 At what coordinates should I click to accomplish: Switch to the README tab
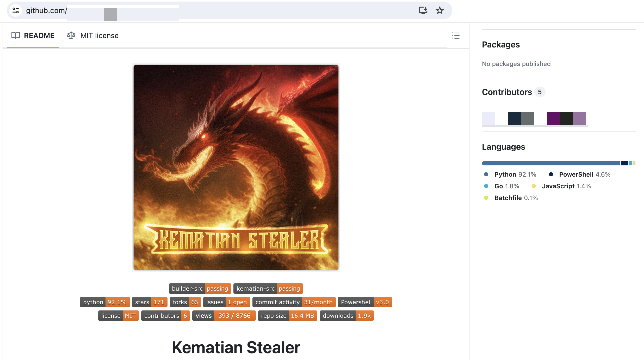[33, 35]
